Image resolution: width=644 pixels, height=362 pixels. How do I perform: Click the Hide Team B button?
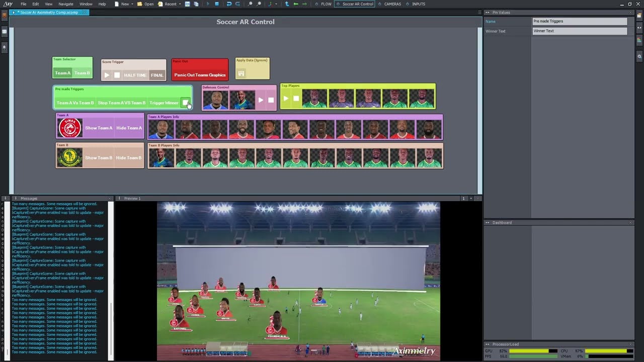[129, 157]
